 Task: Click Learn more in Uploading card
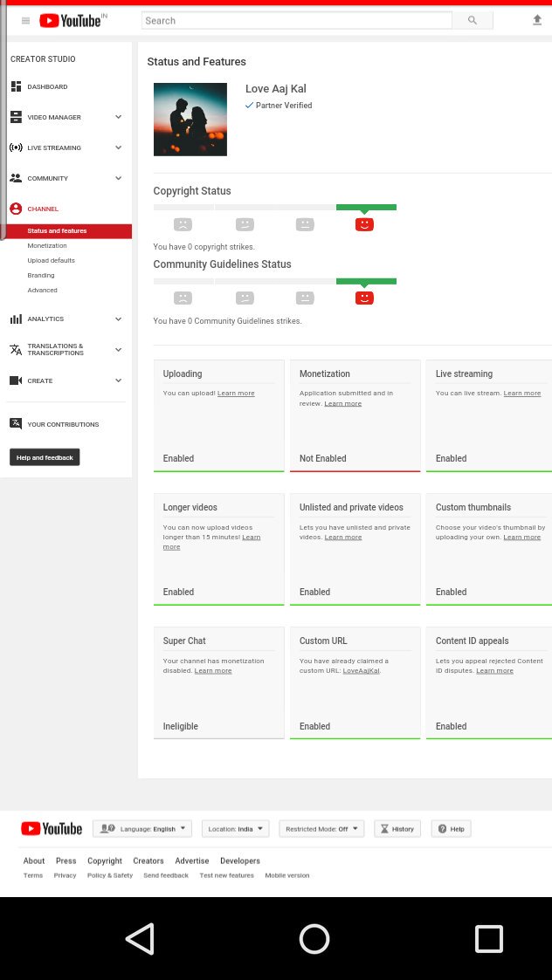236,393
